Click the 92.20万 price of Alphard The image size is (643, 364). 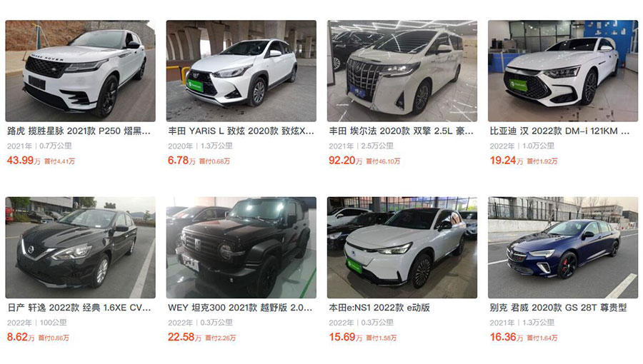345,161
